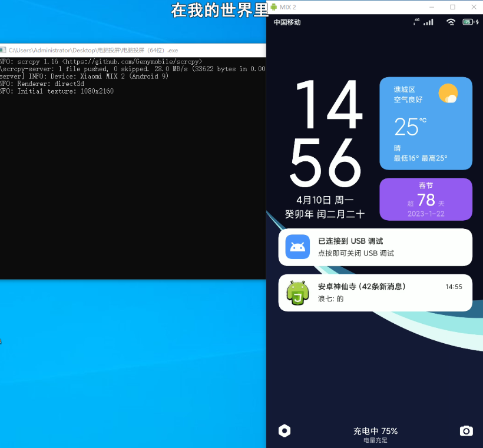Click the Android icon in MIX 2 title bar
Viewport: 483px width, 448px height.
[273, 6]
